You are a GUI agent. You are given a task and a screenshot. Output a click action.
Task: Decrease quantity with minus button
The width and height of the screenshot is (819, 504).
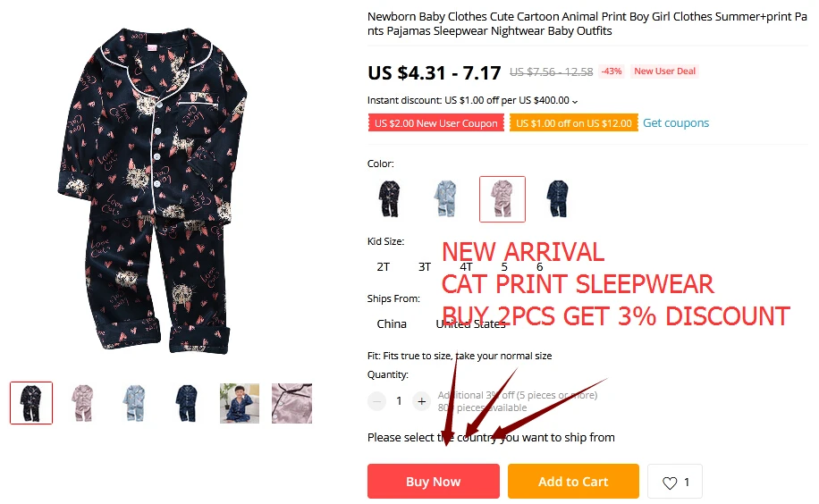click(376, 401)
